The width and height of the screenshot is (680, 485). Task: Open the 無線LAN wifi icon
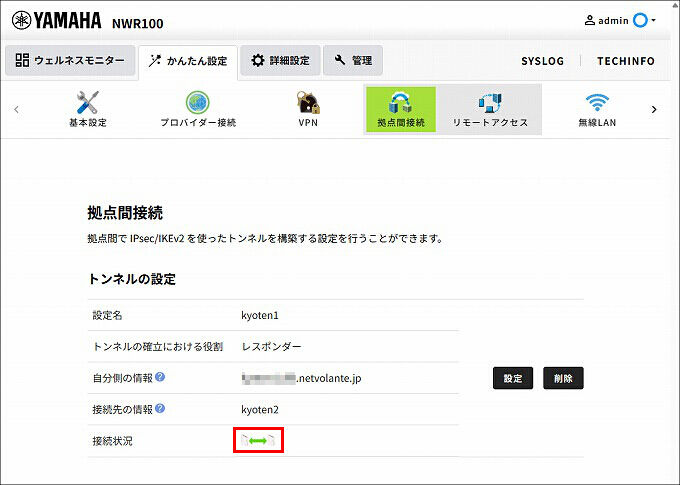[597, 103]
